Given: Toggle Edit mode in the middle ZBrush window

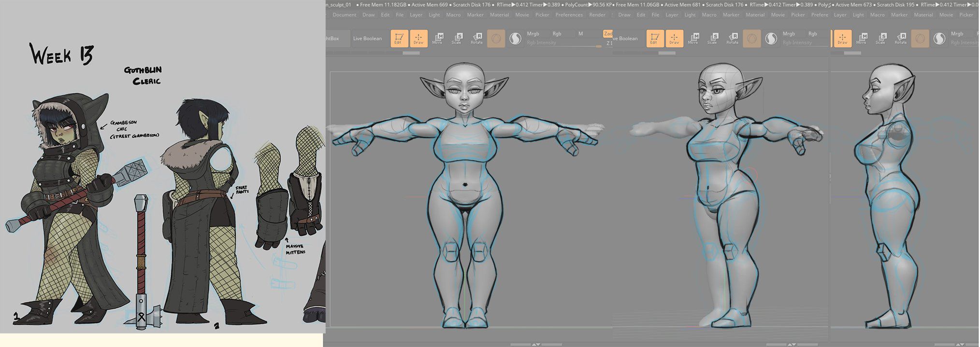Looking at the screenshot, I should [x=655, y=39].
